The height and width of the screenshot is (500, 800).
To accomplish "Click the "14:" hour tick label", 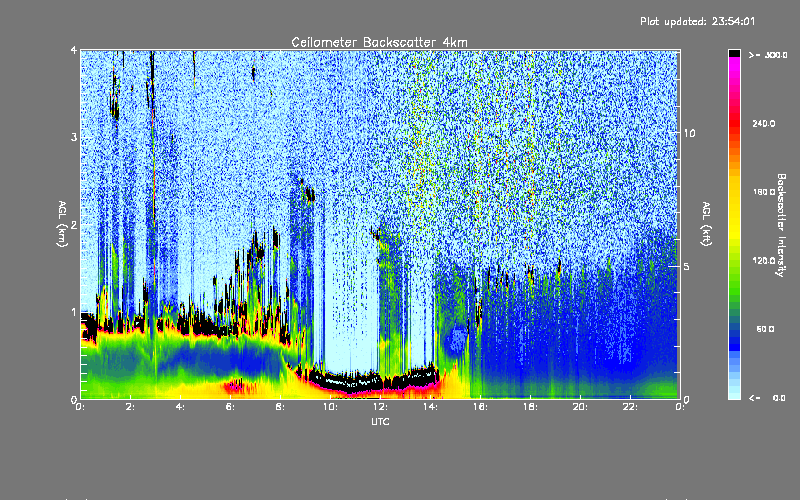I will pyautogui.click(x=430, y=407).
